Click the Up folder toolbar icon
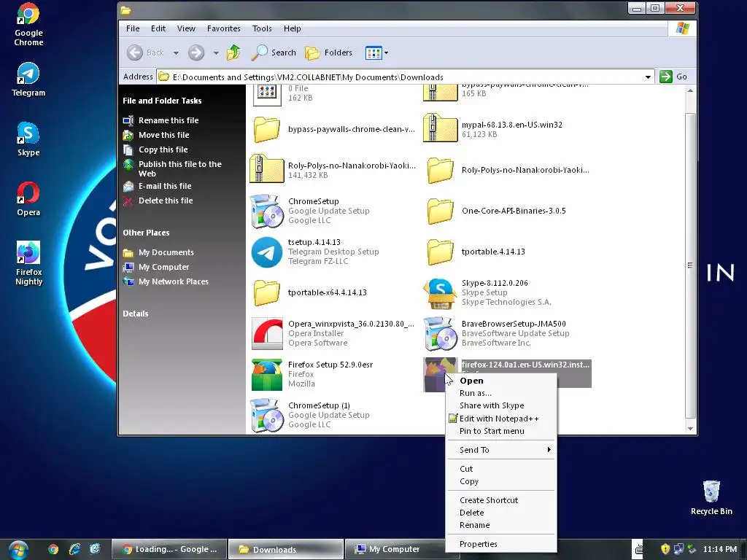747x560 pixels. pos(233,52)
